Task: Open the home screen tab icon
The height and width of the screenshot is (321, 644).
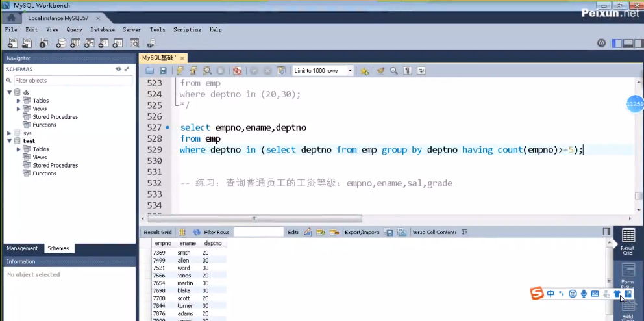Action: tap(10, 18)
